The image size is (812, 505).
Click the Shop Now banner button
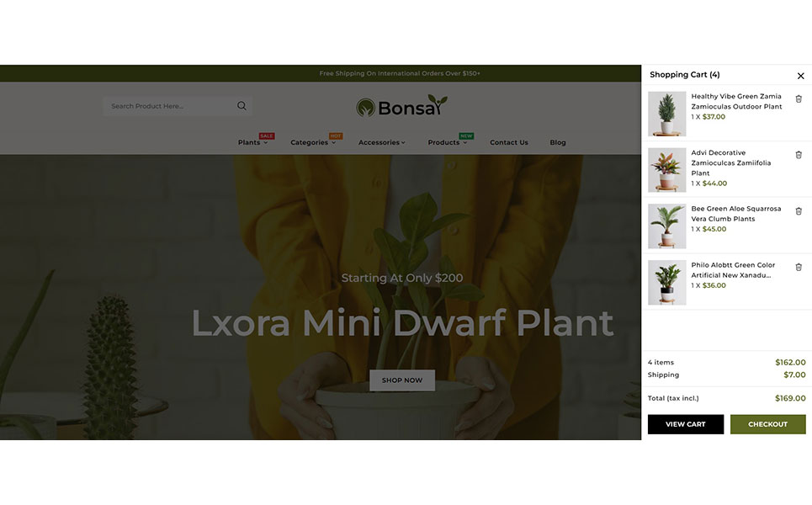[x=402, y=380]
